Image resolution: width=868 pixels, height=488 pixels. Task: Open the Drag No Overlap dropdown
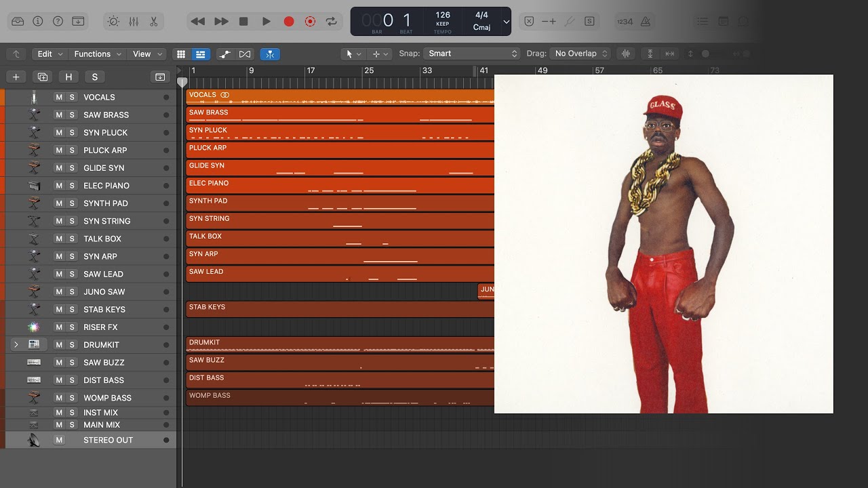click(580, 54)
